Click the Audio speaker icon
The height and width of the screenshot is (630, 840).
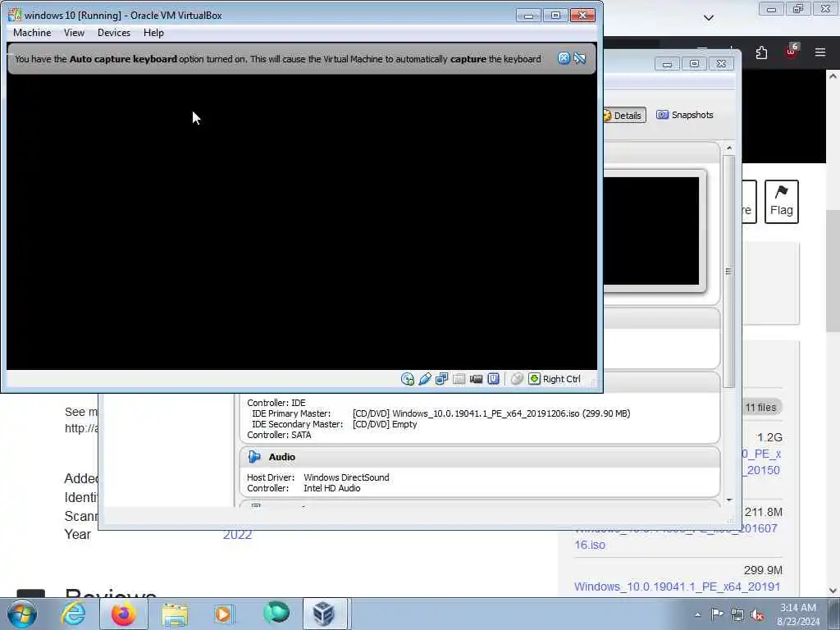coord(254,457)
